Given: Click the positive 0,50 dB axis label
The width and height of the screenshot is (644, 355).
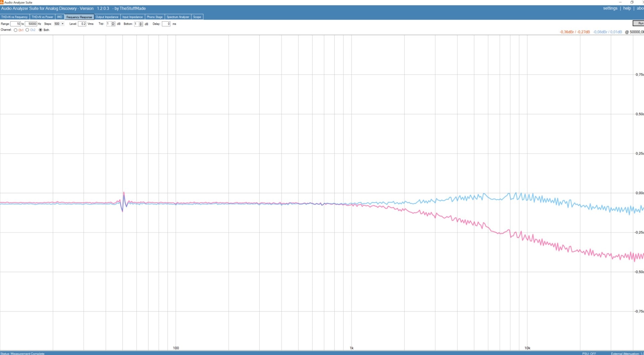Looking at the screenshot, I should point(640,114).
